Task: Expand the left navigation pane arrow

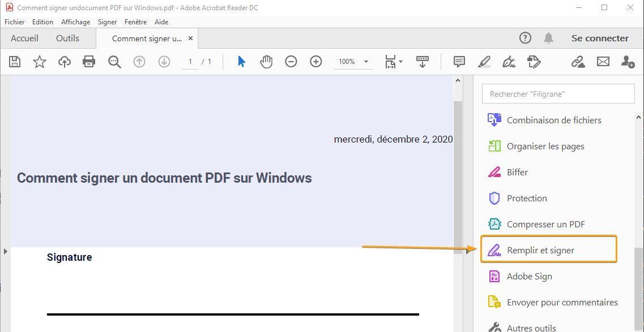Action: tap(5, 251)
